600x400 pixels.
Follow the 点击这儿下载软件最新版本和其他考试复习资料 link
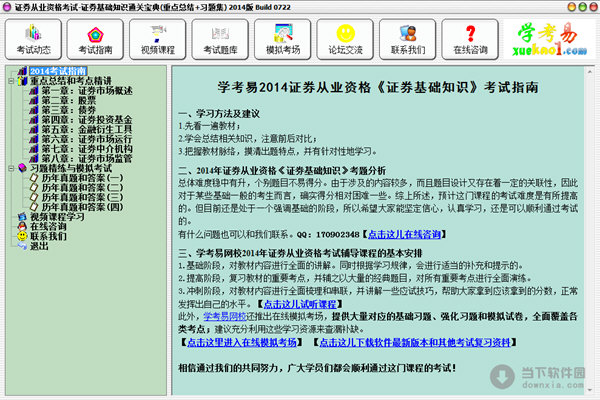[x=415, y=342]
